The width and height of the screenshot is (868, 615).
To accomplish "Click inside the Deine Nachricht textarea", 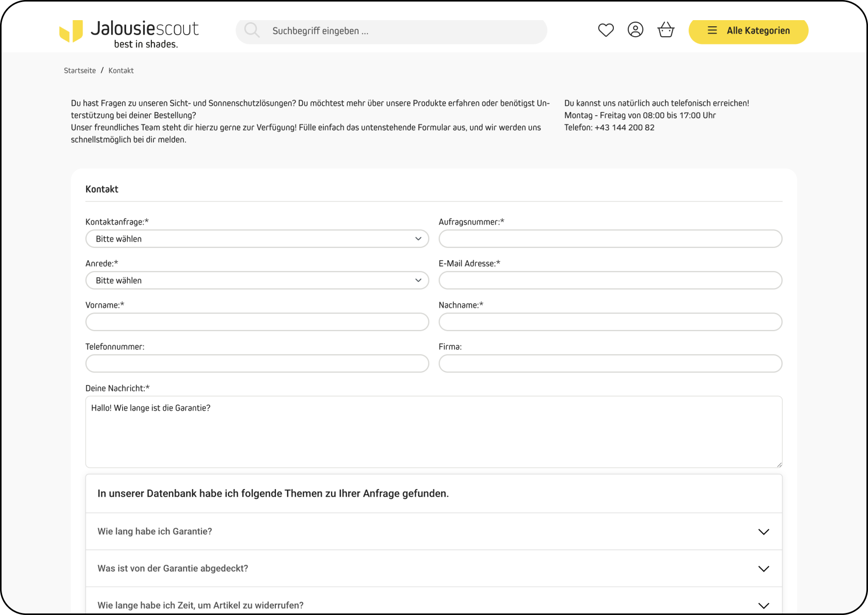I will (433, 436).
